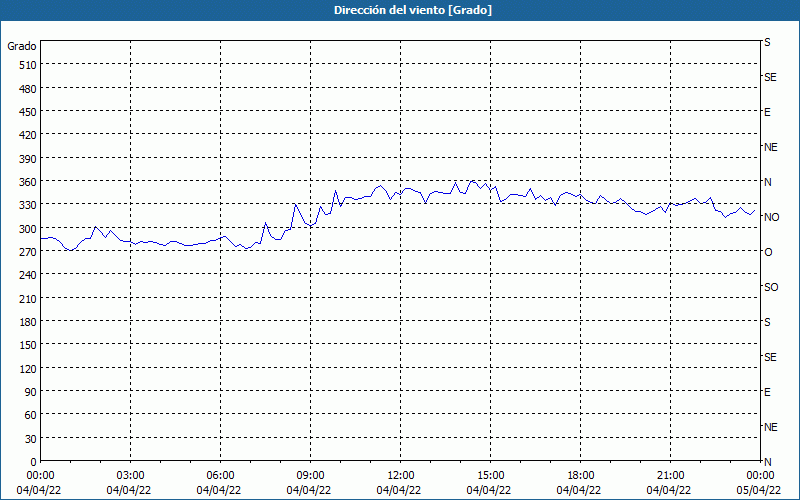
Task: Select the "Grado" unit label on the axis
Action: pyautogui.click(x=22, y=46)
